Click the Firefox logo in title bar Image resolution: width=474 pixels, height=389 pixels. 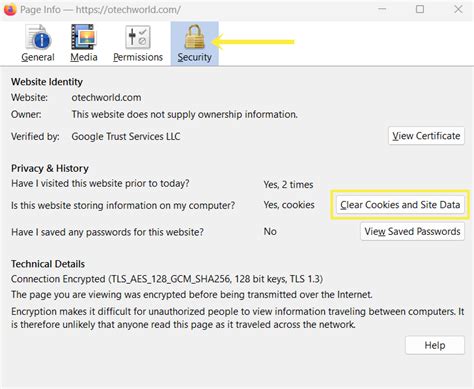[9, 9]
